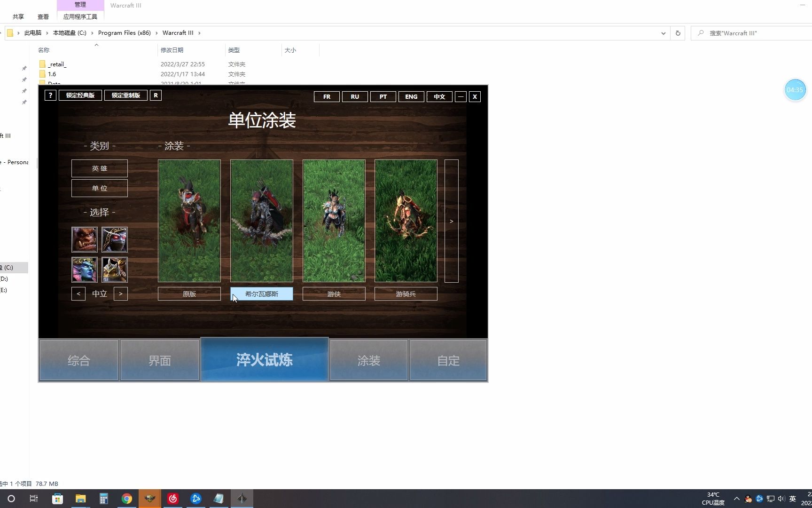812x508 pixels.
Task: Click the ranger skin preview on light grass
Action: pos(334,221)
